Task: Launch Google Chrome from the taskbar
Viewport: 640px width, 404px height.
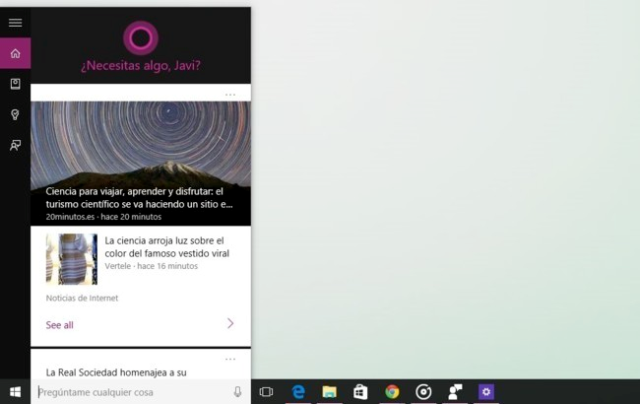Action: coord(392,392)
